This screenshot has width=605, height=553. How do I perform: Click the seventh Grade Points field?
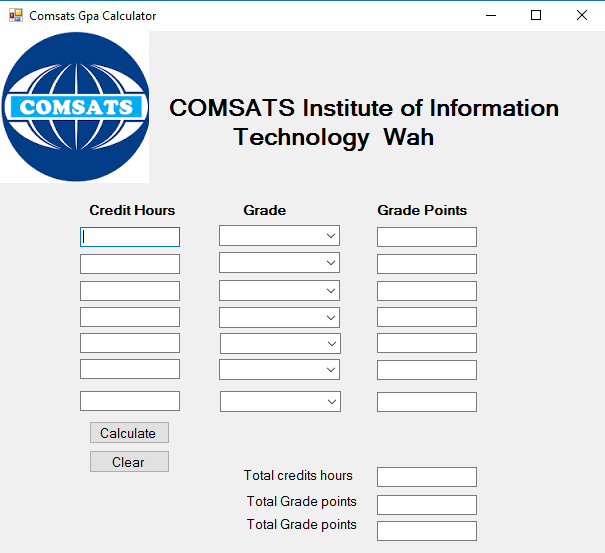[x=427, y=402]
